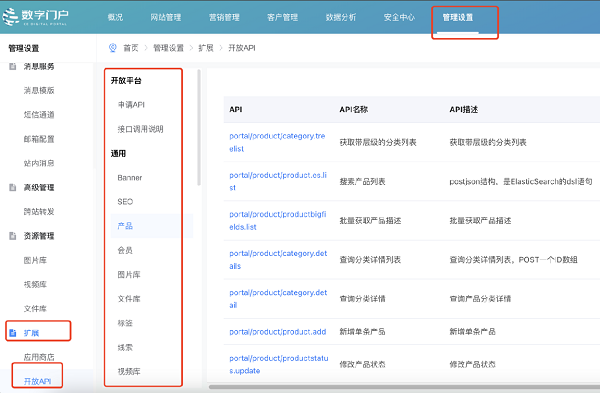The width and height of the screenshot is (600, 393).
Task: Select 视频库 in the API category list
Action: point(129,371)
